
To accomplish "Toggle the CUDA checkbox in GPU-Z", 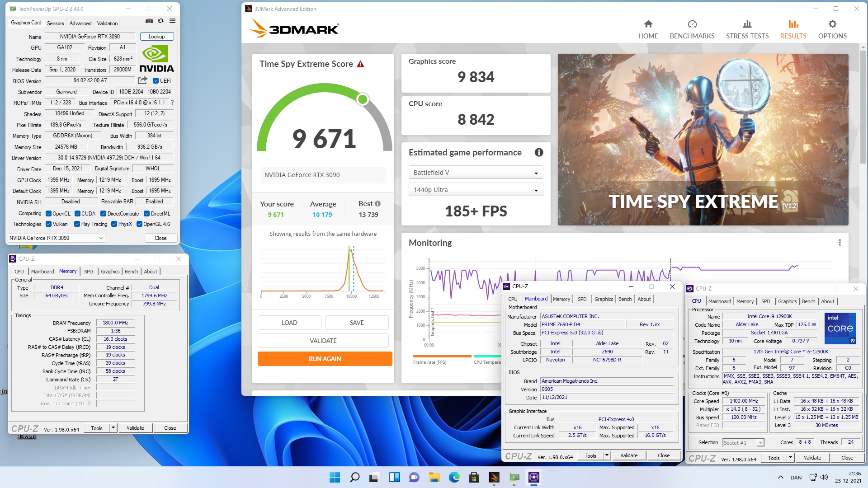I will point(77,214).
